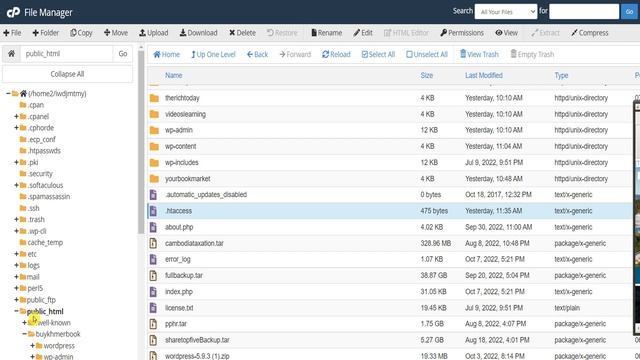Select the about.php file name

tap(179, 227)
